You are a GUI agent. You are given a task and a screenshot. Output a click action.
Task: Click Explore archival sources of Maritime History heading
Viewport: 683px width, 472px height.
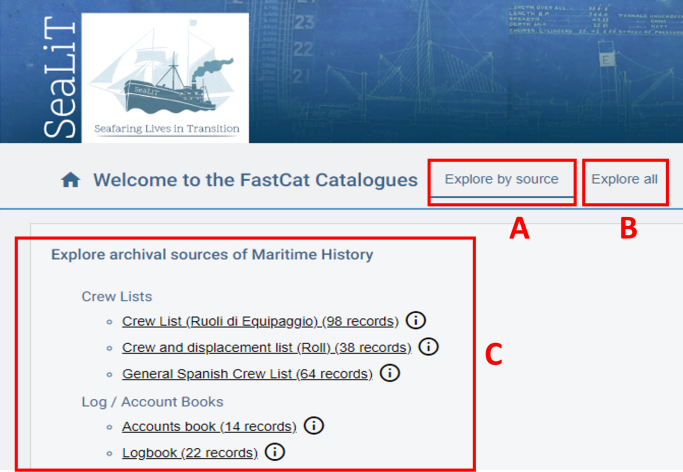[x=212, y=254]
